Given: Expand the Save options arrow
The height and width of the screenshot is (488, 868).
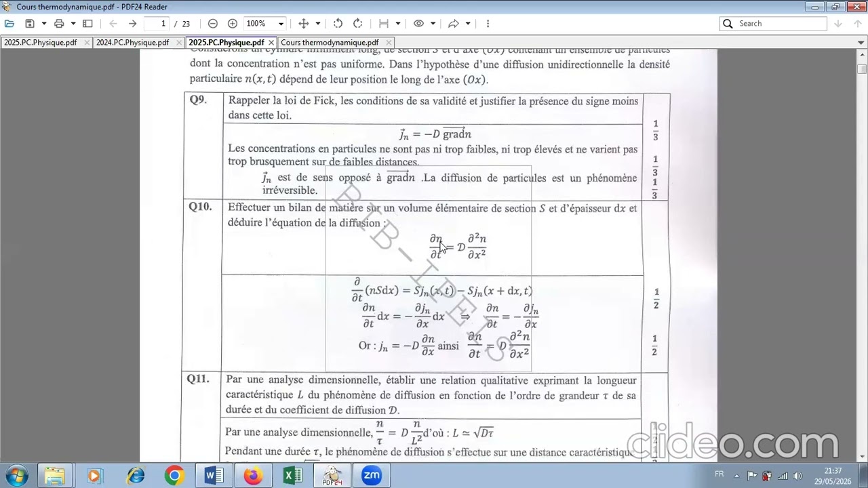Looking at the screenshot, I should click(x=44, y=24).
